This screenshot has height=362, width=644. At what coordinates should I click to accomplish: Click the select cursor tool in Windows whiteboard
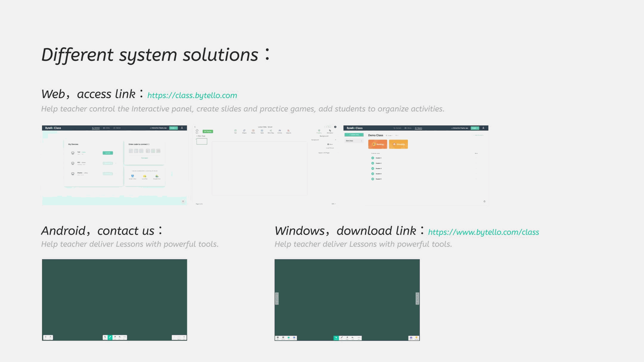point(336,338)
